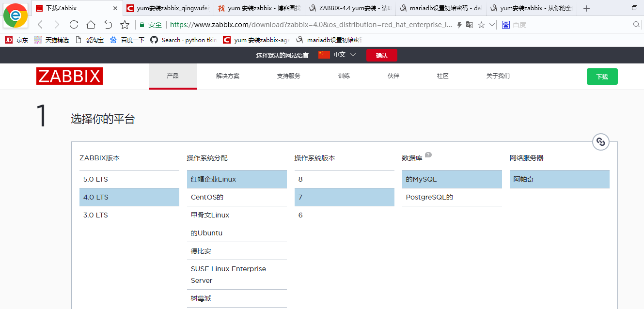Go back to the previous page
Viewport: 644px width, 309px height.
pos(40,25)
